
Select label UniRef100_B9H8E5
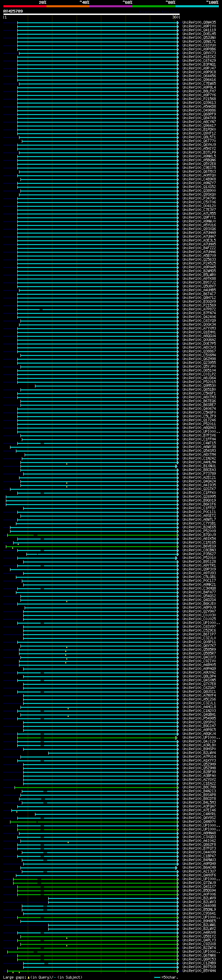199,921
